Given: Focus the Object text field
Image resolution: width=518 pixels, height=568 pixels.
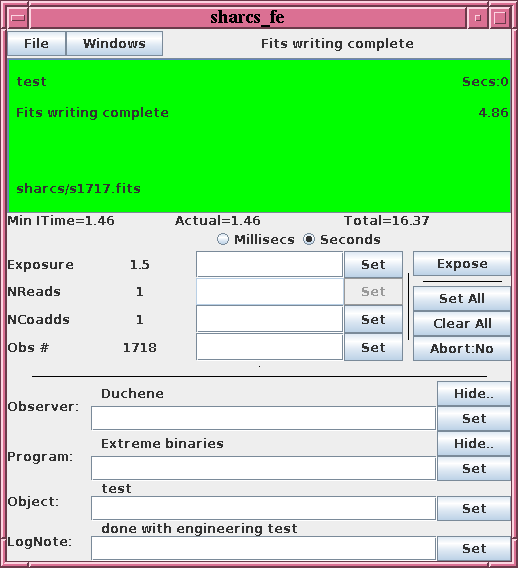Looking at the screenshot, I should click(263, 508).
